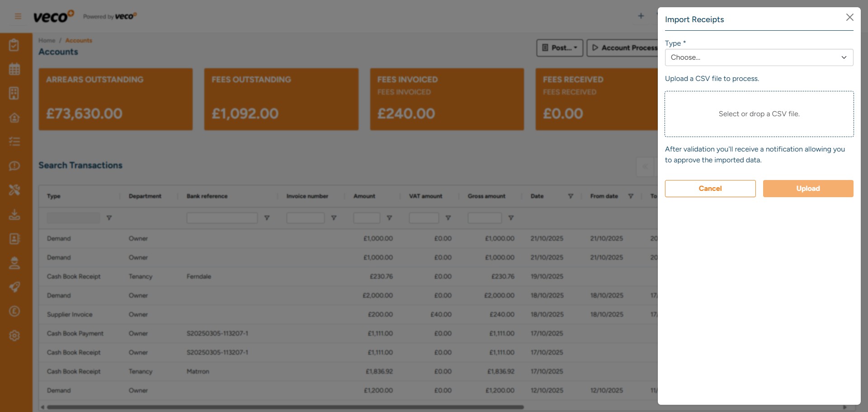Open the Type dropdown
The height and width of the screenshot is (412, 868).
759,57
